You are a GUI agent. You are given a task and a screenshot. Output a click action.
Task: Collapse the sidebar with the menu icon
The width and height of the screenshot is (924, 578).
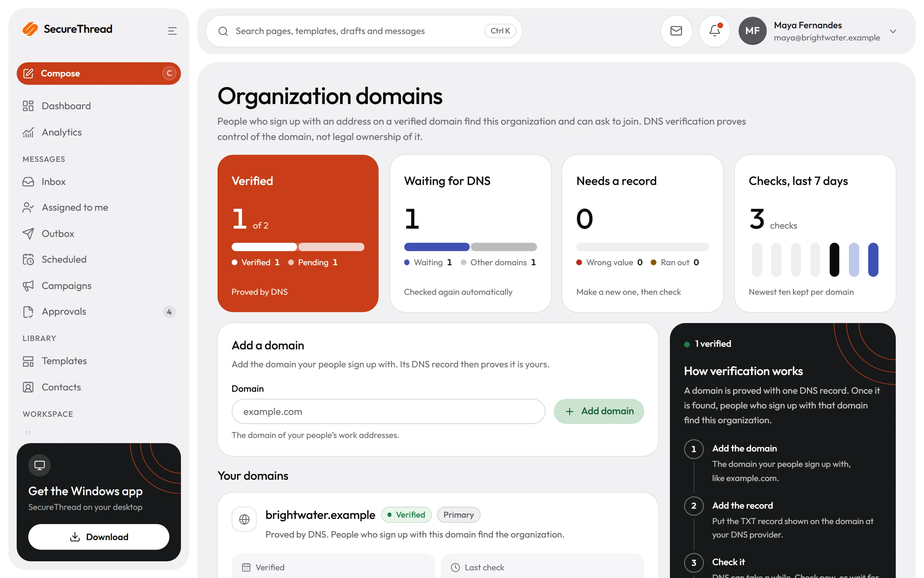point(172,31)
